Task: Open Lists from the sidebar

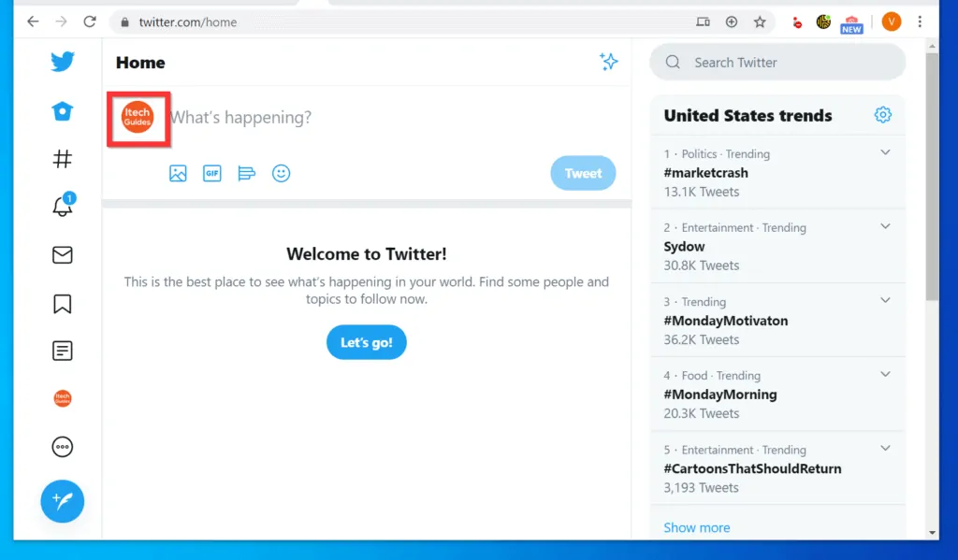Action: point(62,351)
